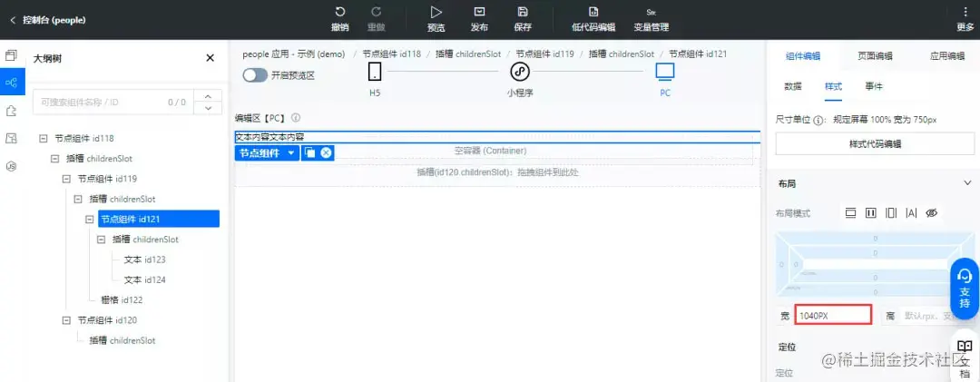Screen dimensions: 980x382
Task: Jump to previous search result arrow
Action: (208, 95)
